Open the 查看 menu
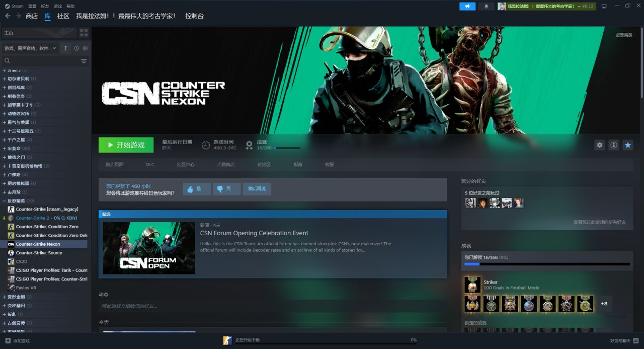 click(x=32, y=6)
